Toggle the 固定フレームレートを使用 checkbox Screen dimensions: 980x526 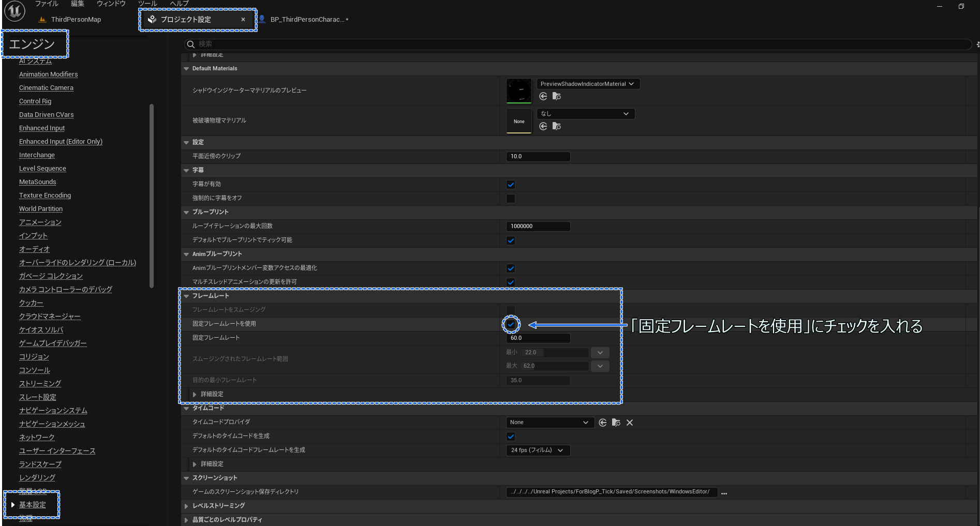coord(511,324)
